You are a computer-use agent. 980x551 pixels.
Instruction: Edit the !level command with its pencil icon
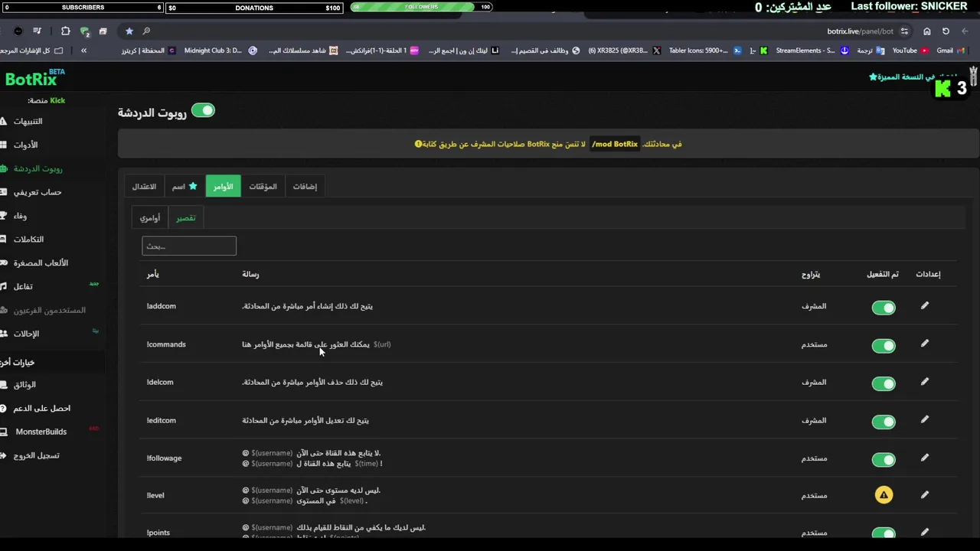(924, 494)
